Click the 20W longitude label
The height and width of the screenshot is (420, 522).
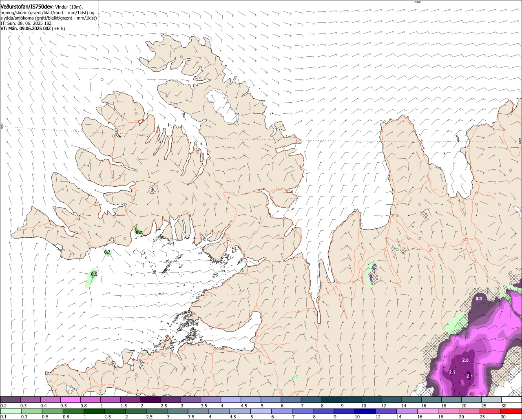[417, 2]
